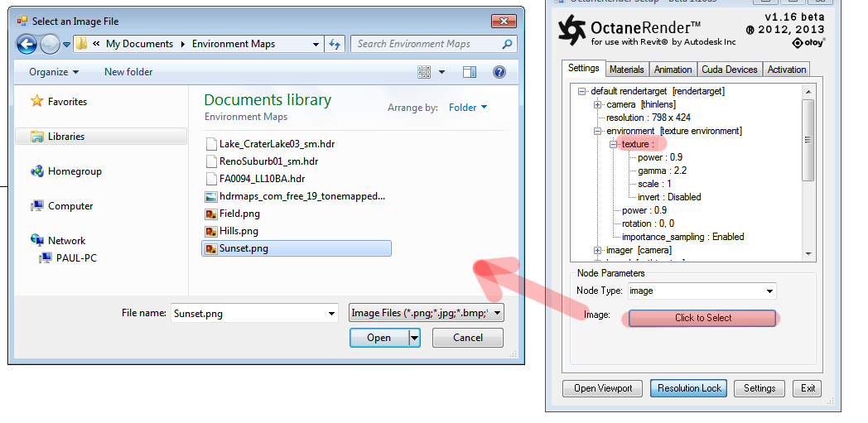Click Environment Maps in address path
868x423 pixels.
[234, 44]
